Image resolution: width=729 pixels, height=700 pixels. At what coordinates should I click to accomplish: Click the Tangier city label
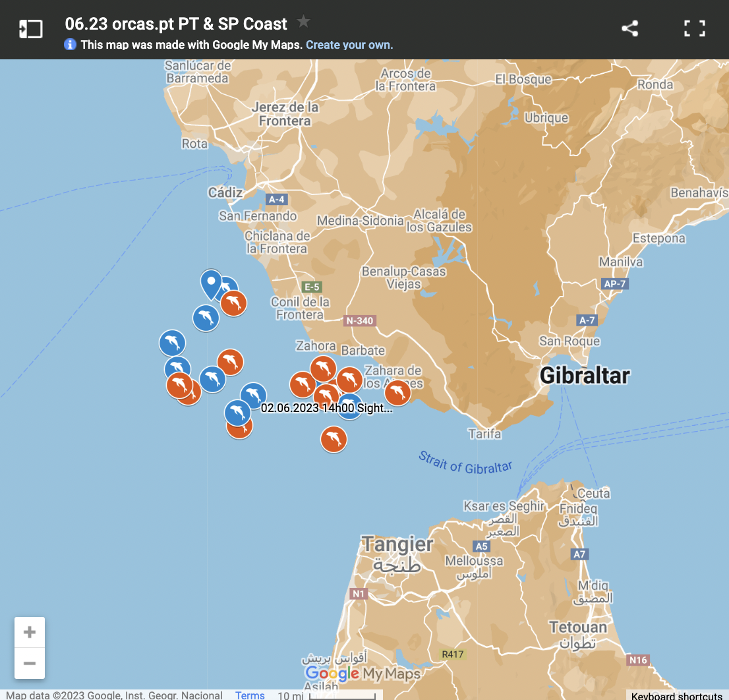pos(397,544)
